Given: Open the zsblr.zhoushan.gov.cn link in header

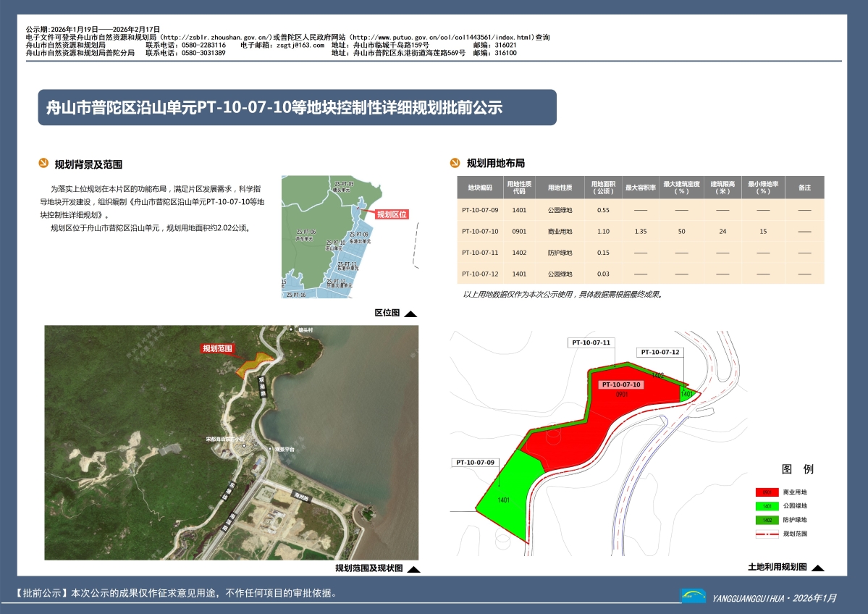Looking at the screenshot, I should [x=216, y=37].
